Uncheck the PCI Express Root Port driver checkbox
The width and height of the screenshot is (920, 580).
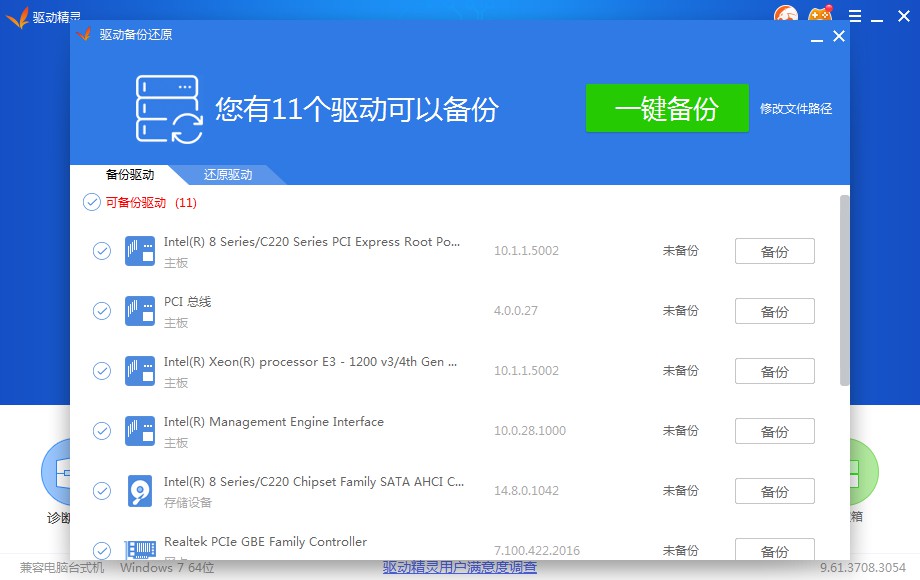click(102, 251)
